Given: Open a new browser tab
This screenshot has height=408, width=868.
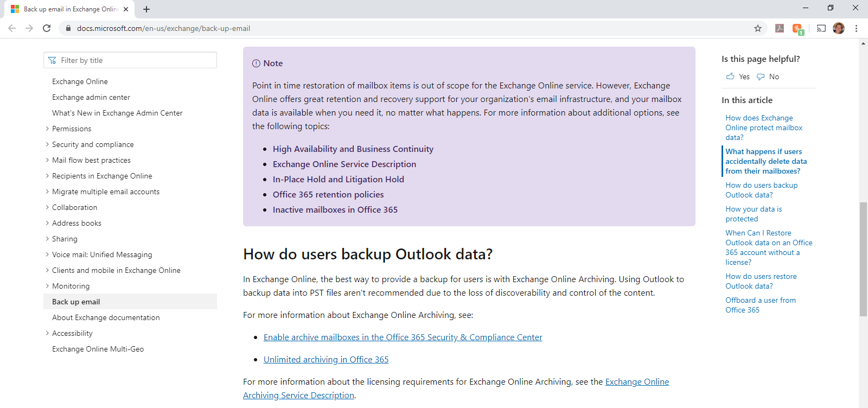Looking at the screenshot, I should [146, 9].
